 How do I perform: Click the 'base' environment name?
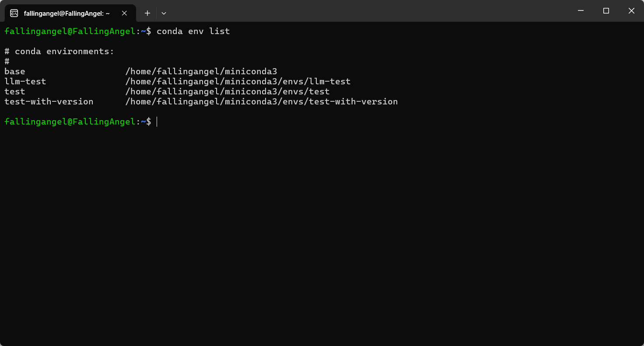(15, 72)
